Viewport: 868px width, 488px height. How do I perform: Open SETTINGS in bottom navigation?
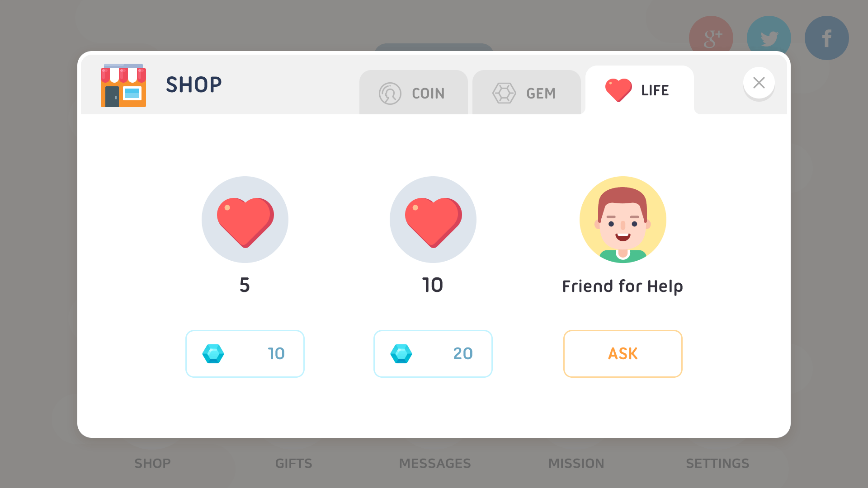pyautogui.click(x=717, y=464)
